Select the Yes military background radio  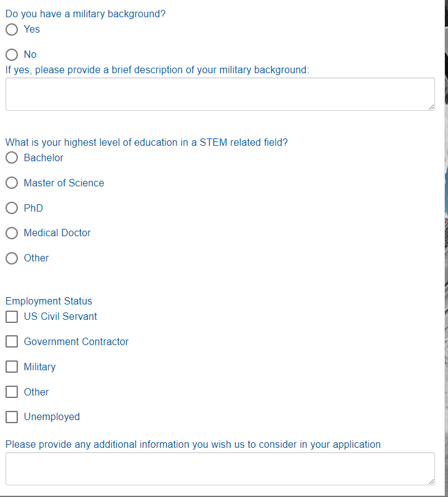click(12, 30)
